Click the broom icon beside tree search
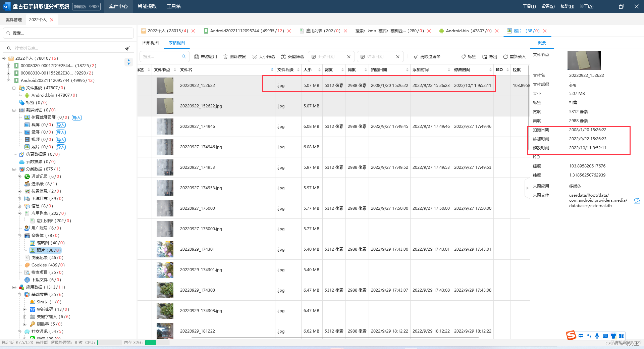644x349 pixels. pos(127,48)
